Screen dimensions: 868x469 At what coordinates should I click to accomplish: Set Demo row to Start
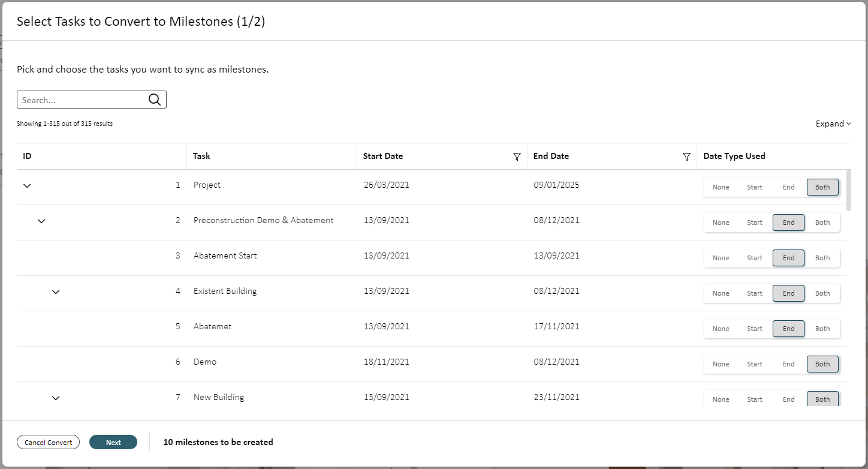(755, 364)
